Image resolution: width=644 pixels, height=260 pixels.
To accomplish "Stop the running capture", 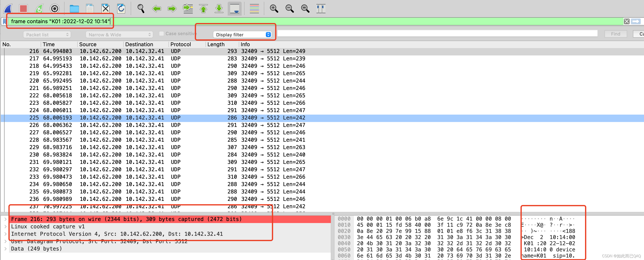I will (23, 8).
